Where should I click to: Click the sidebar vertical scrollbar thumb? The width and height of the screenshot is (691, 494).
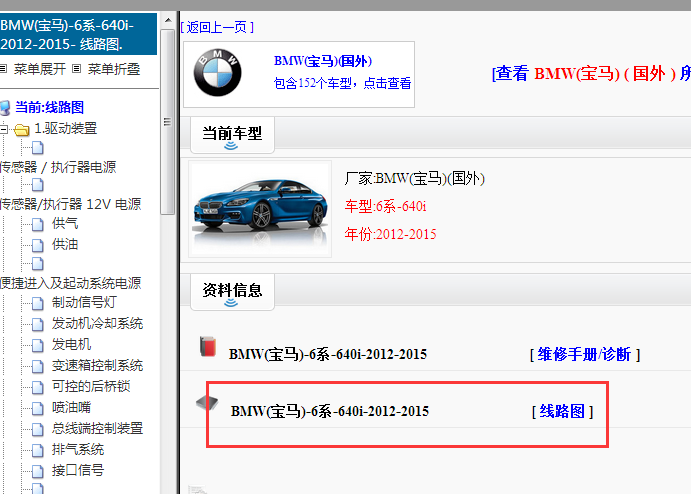click(168, 122)
